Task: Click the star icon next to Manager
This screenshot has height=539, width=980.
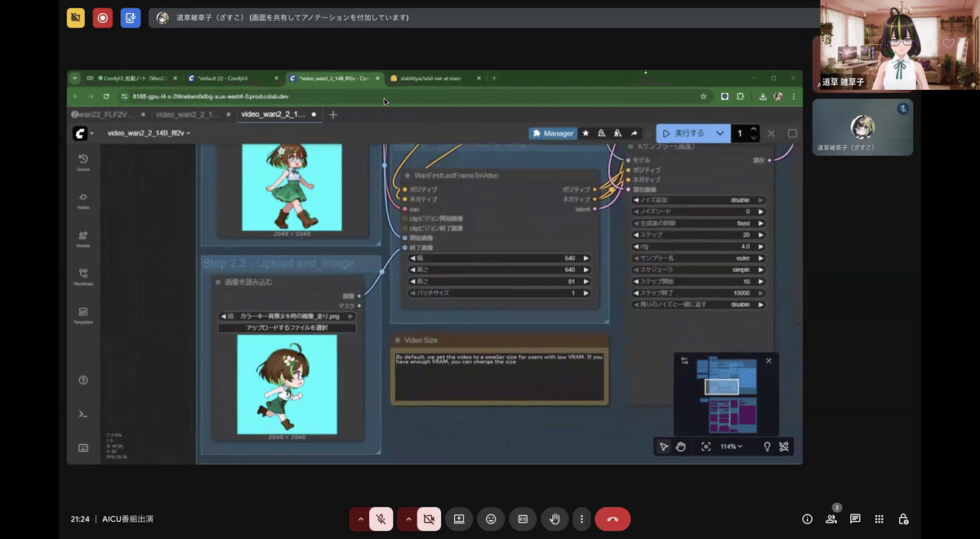Action: (x=586, y=133)
